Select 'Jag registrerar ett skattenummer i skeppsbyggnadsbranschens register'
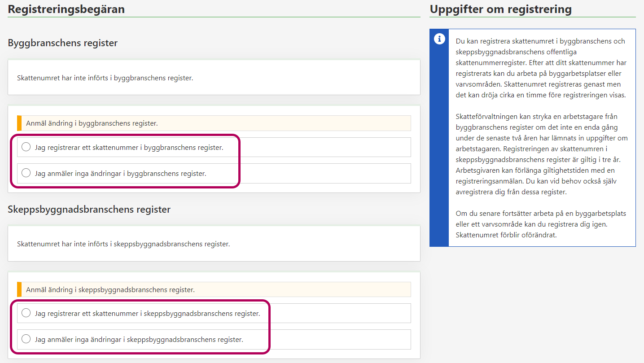The width and height of the screenshot is (644, 363). (x=26, y=313)
